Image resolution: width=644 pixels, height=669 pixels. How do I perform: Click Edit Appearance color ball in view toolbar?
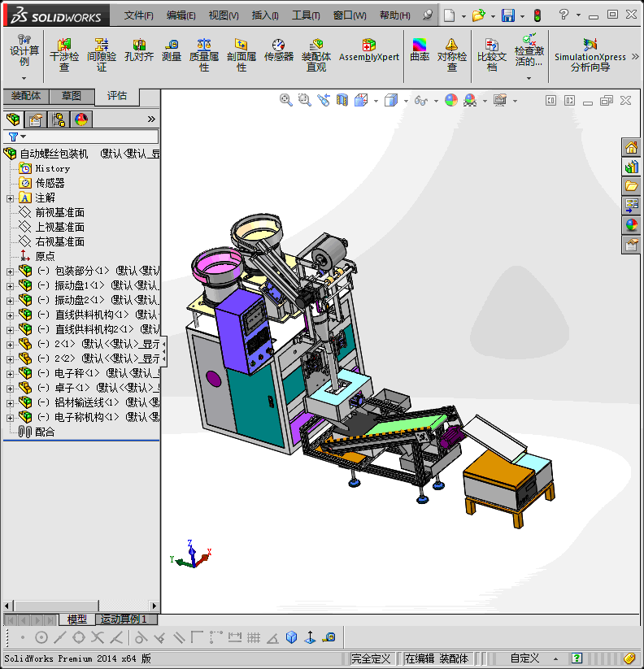[x=451, y=100]
